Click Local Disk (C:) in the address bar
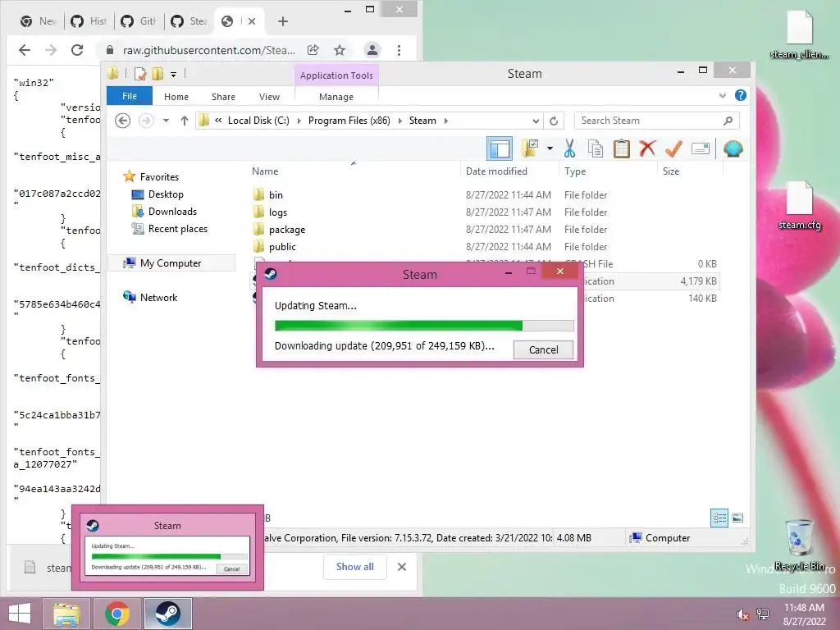The height and width of the screenshot is (630, 840). pos(258,121)
